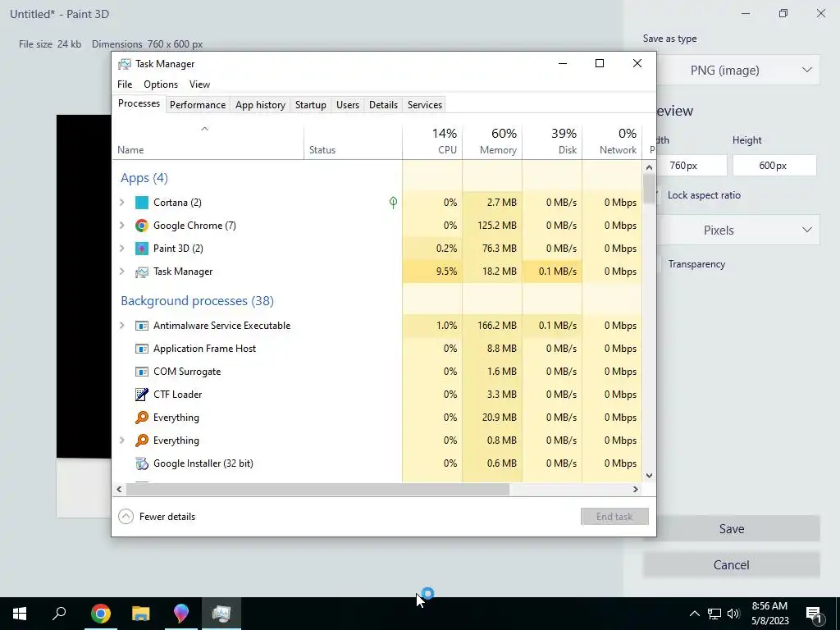
Task: Expand Antimalware Service Executable row
Action: [122, 326]
